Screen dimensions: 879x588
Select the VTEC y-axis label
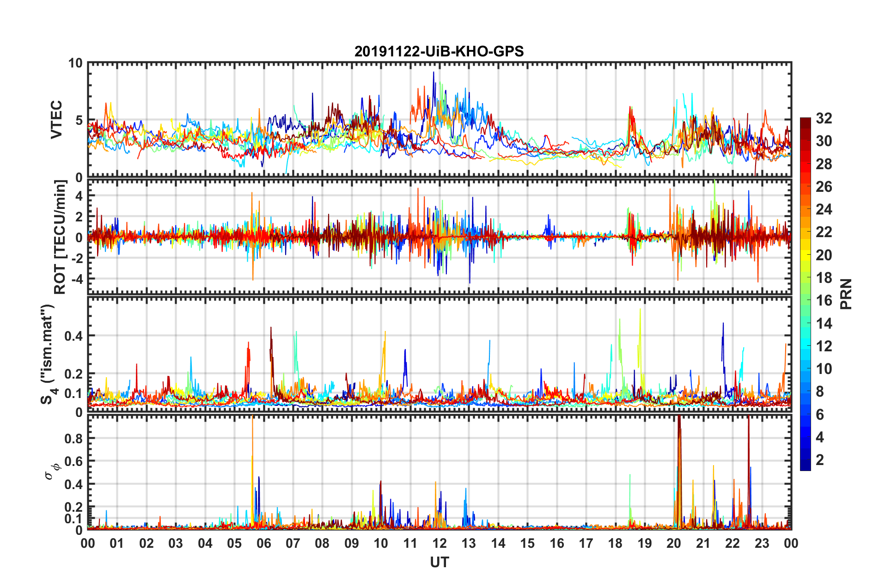56,120
